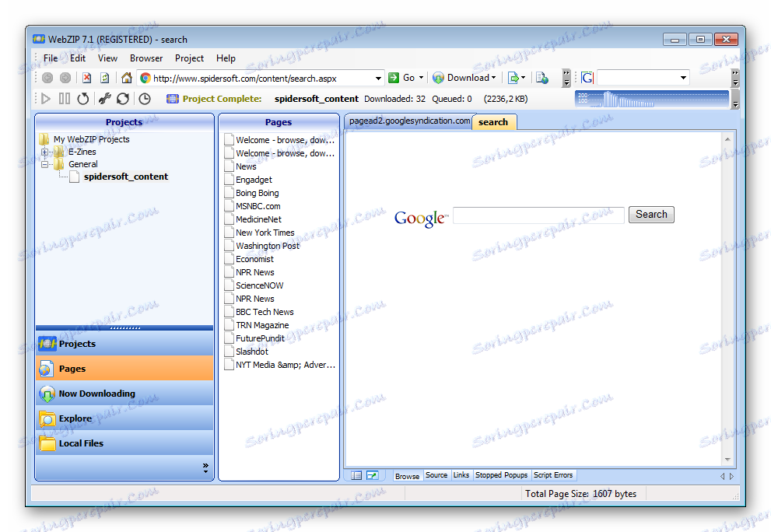Select the E-Zines folder
The width and height of the screenshot is (771, 532).
click(82, 152)
